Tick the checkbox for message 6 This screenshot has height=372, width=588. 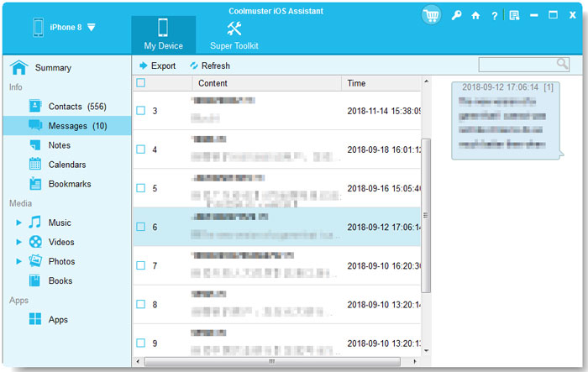(140, 227)
